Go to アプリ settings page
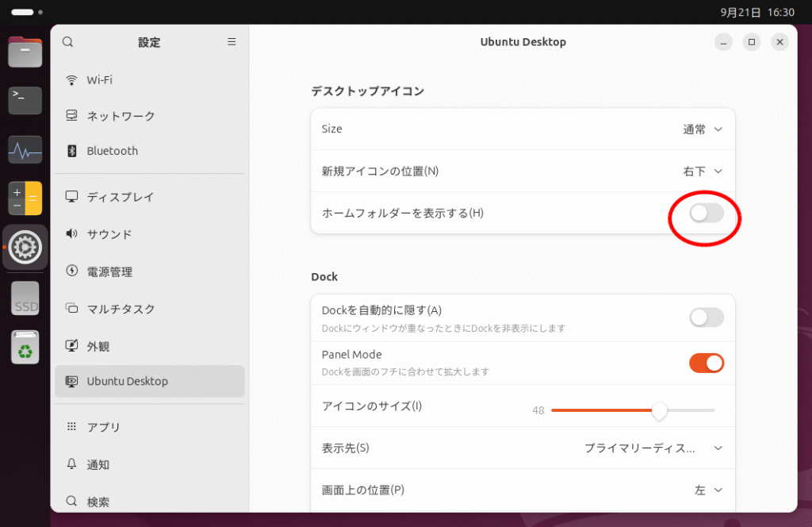Screen dimensions: 812x527 [x=150, y=426]
